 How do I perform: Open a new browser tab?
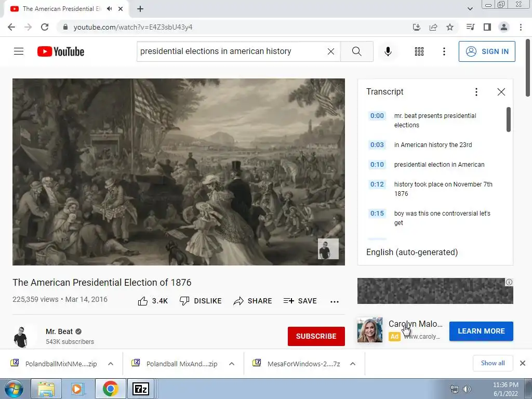click(x=140, y=9)
